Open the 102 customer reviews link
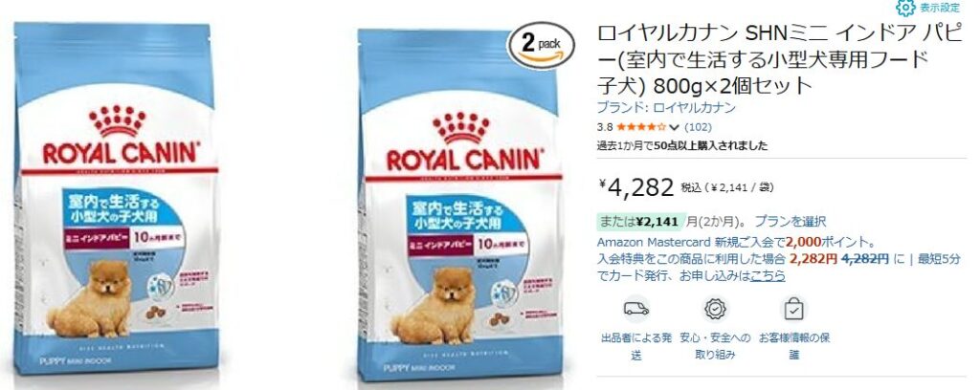 tap(698, 127)
